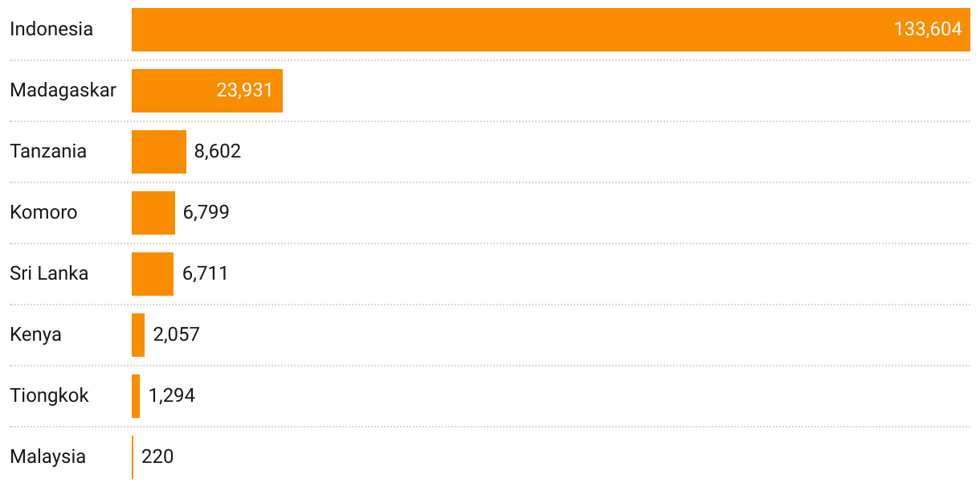
Task: Select the Sri Lanka label
Action: tap(49, 273)
